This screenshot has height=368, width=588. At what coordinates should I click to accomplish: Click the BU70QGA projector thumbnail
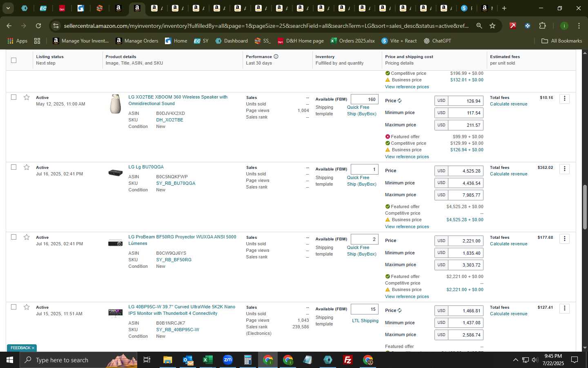(116, 173)
